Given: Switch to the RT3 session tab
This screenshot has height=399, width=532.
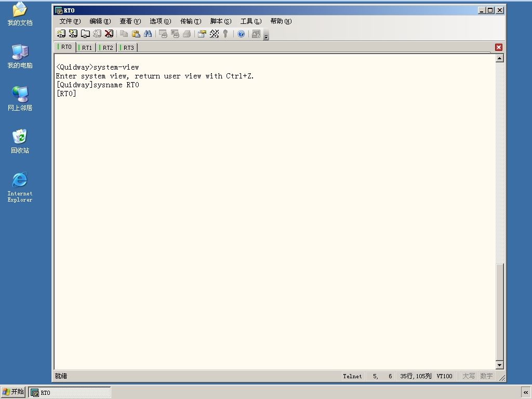Looking at the screenshot, I should (x=127, y=47).
